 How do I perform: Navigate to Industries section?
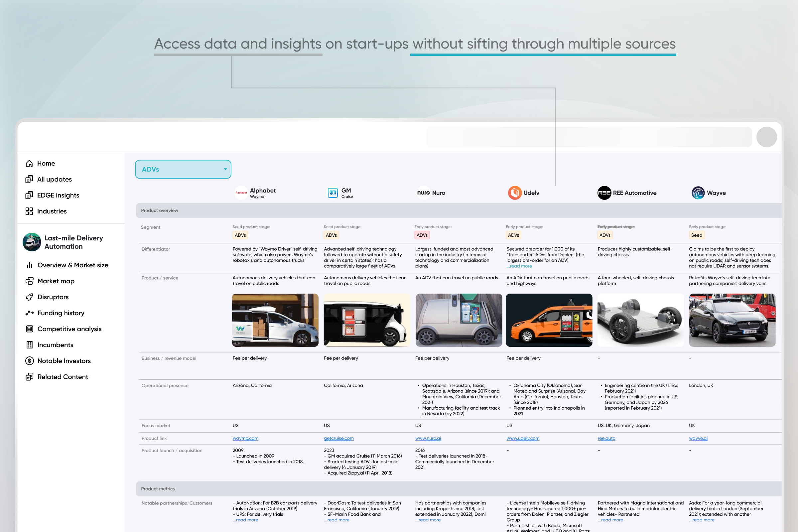(52, 211)
